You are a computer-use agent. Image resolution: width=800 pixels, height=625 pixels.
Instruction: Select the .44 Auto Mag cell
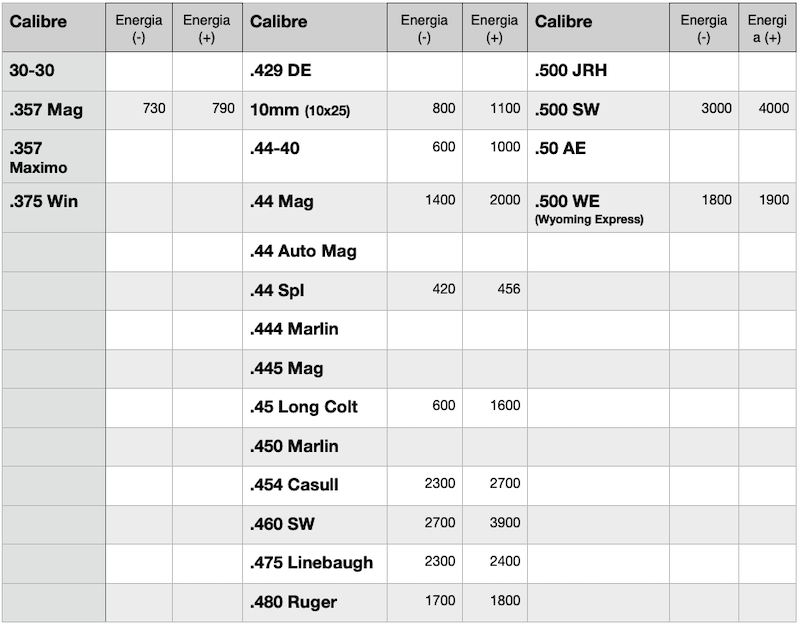pos(303,252)
